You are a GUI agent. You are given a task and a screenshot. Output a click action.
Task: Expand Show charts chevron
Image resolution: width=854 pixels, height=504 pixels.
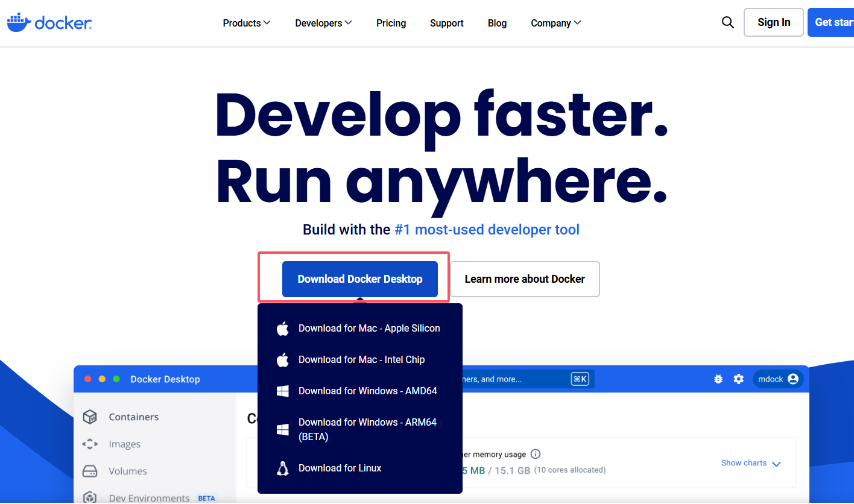click(776, 464)
